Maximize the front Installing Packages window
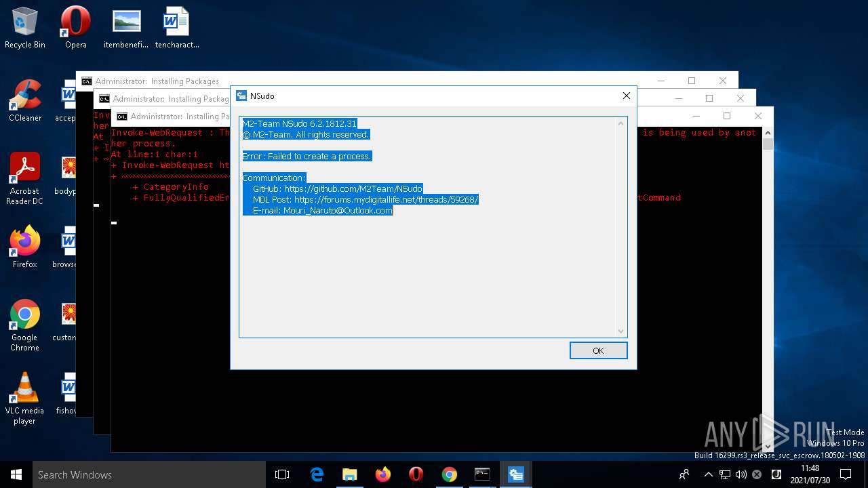 [727, 116]
